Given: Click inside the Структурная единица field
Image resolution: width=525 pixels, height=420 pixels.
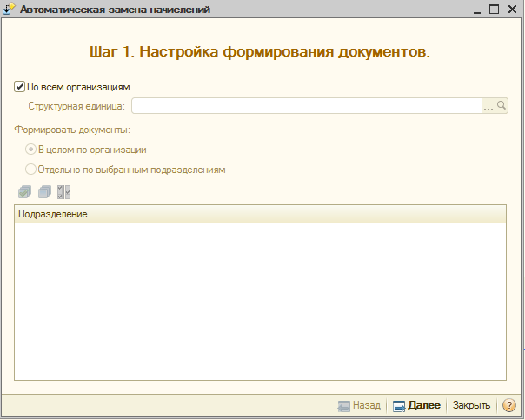Looking at the screenshot, I should [x=306, y=106].
